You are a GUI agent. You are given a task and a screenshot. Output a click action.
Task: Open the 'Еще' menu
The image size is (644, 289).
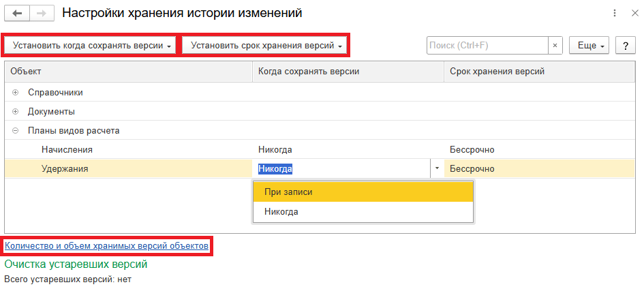tap(590, 46)
